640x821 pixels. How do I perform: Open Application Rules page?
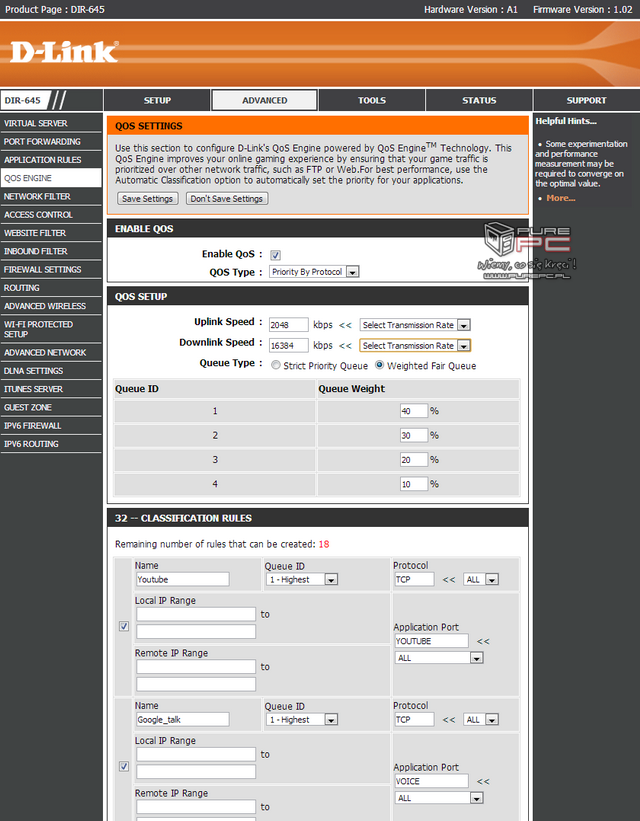[51, 160]
